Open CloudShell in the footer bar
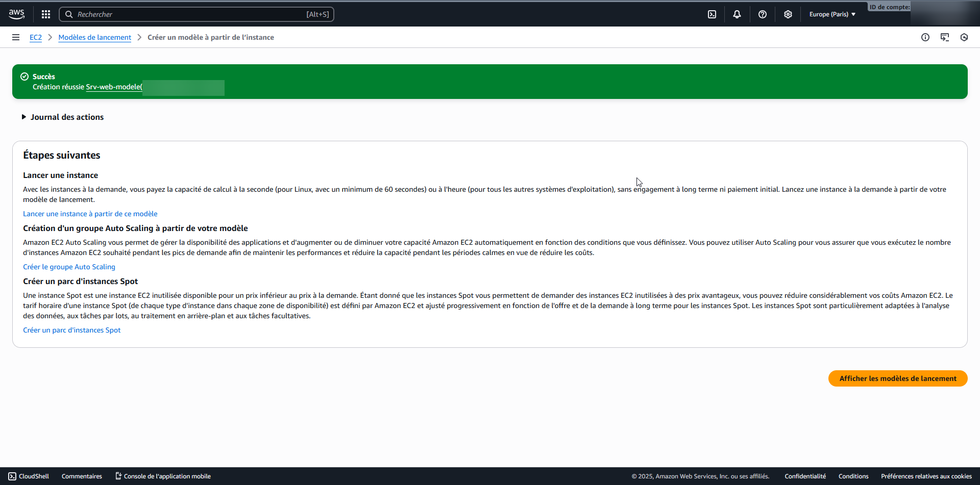980x485 pixels. [x=29, y=476]
